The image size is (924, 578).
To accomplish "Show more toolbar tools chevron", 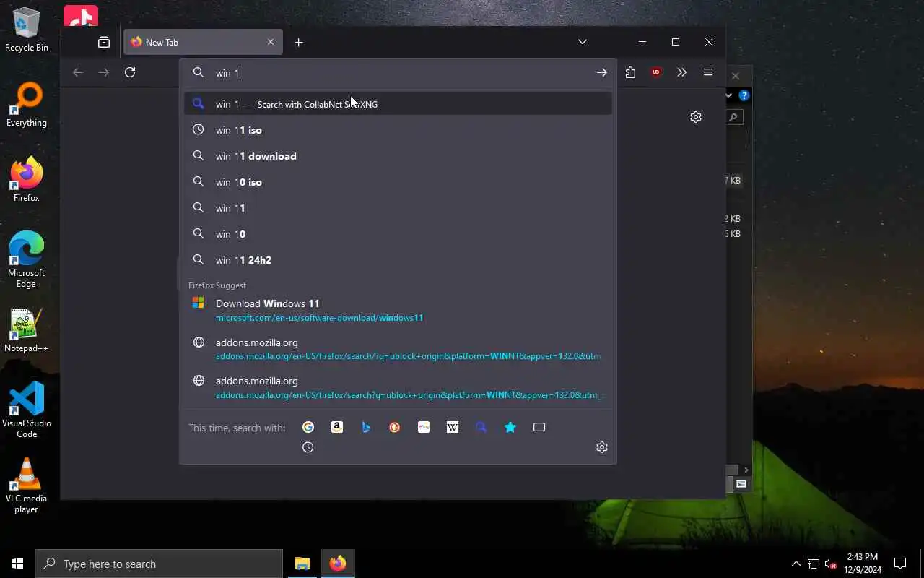I will 682,72.
